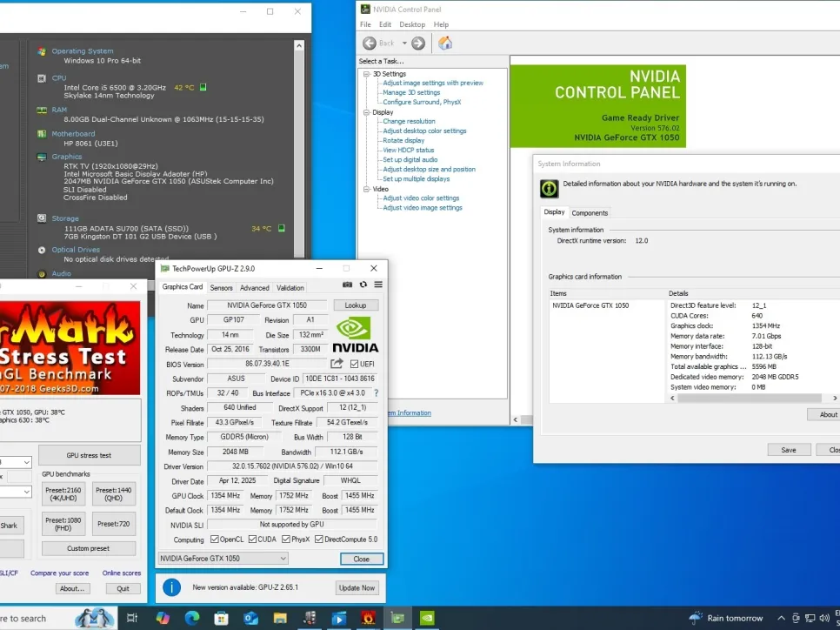Click NVIDIA Control Panel Back arrow
This screenshot has width=840, height=630.
point(370,43)
